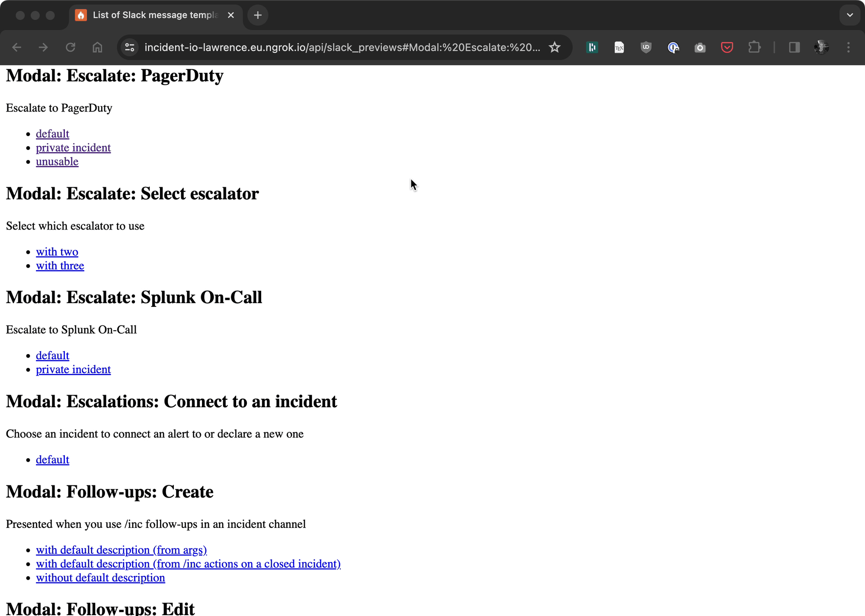The image size is (865, 616).
Task: Open the uBlock shield extension icon
Action: [646, 48]
